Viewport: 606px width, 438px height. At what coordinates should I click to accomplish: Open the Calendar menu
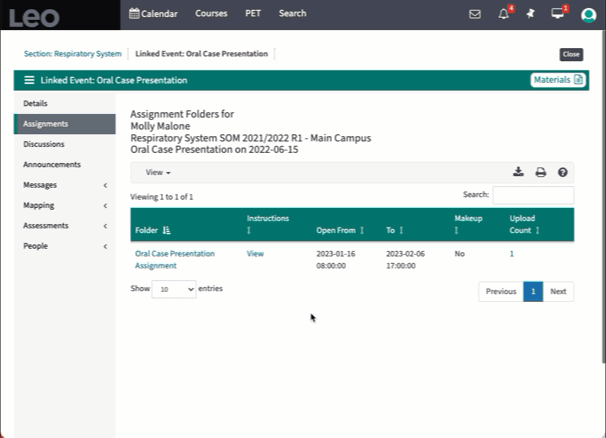point(153,14)
